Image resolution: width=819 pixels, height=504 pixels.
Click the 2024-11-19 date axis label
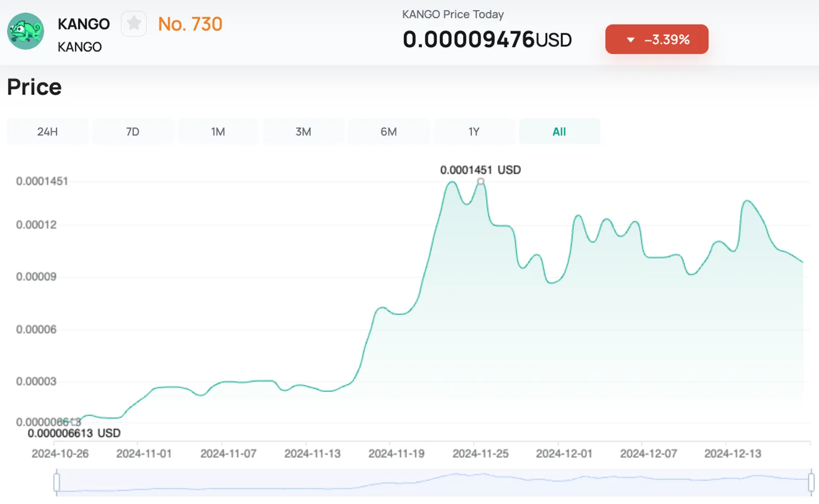pos(397,453)
